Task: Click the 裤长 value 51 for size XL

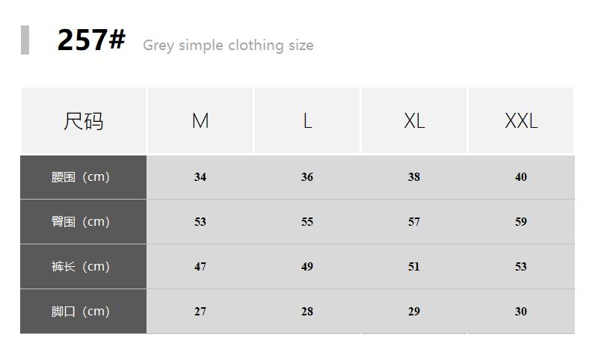Action: coord(414,267)
